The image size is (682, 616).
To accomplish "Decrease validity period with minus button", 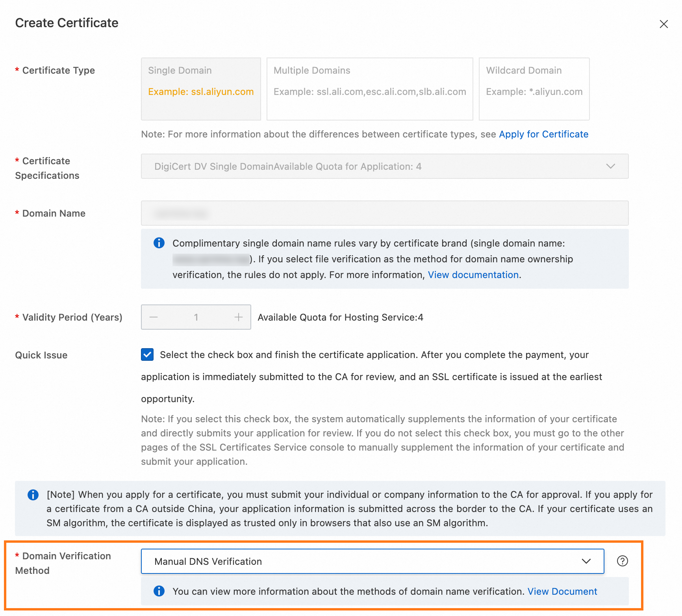I will click(154, 317).
